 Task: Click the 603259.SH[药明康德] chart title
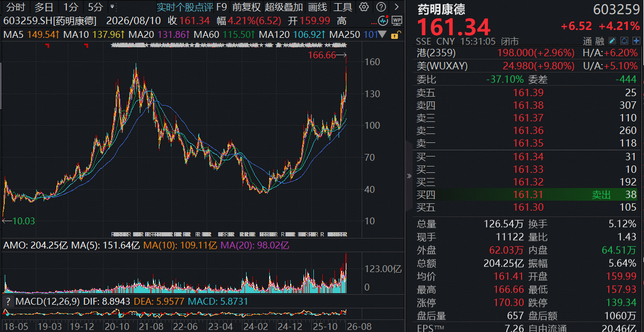tap(50, 21)
